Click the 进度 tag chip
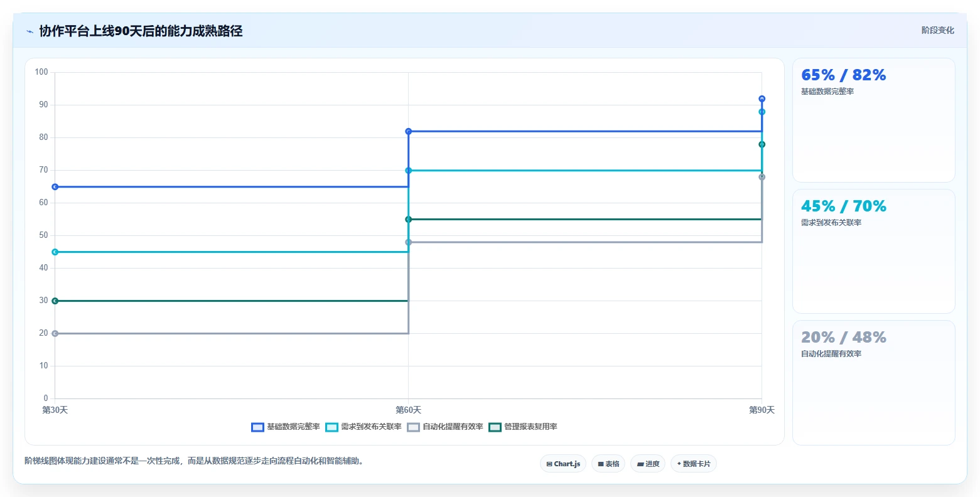The image size is (980, 497). pyautogui.click(x=648, y=464)
